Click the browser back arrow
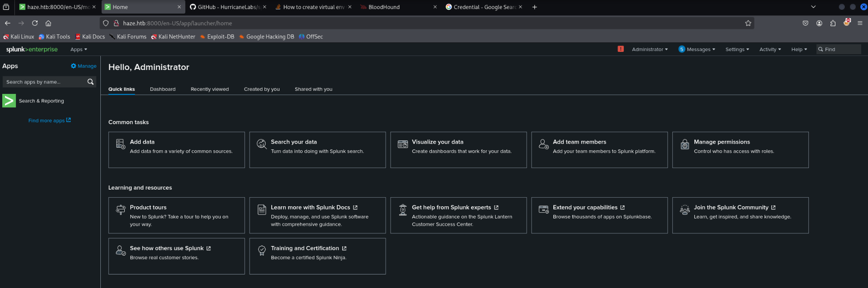The height and width of the screenshot is (288, 868). pyautogui.click(x=8, y=23)
